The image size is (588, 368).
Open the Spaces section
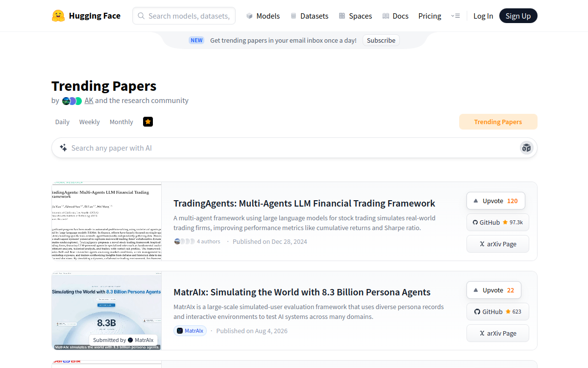pyautogui.click(x=355, y=16)
